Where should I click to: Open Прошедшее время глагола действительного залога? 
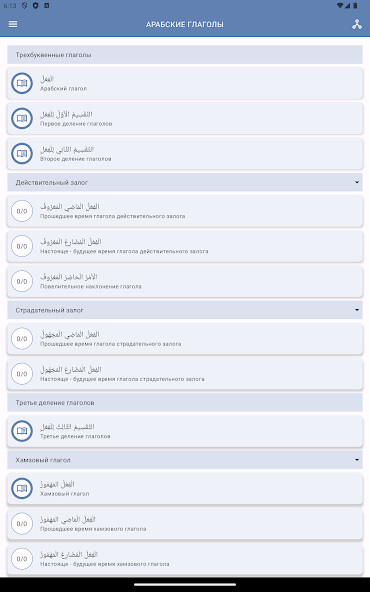click(x=185, y=211)
